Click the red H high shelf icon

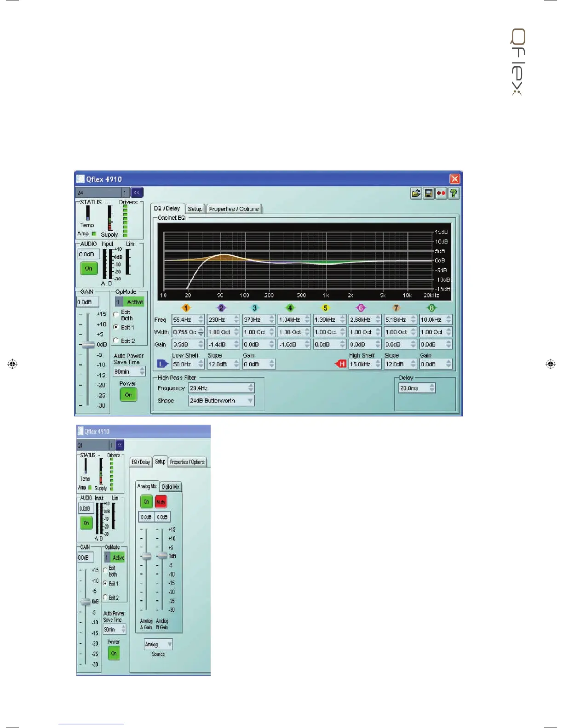[341, 364]
